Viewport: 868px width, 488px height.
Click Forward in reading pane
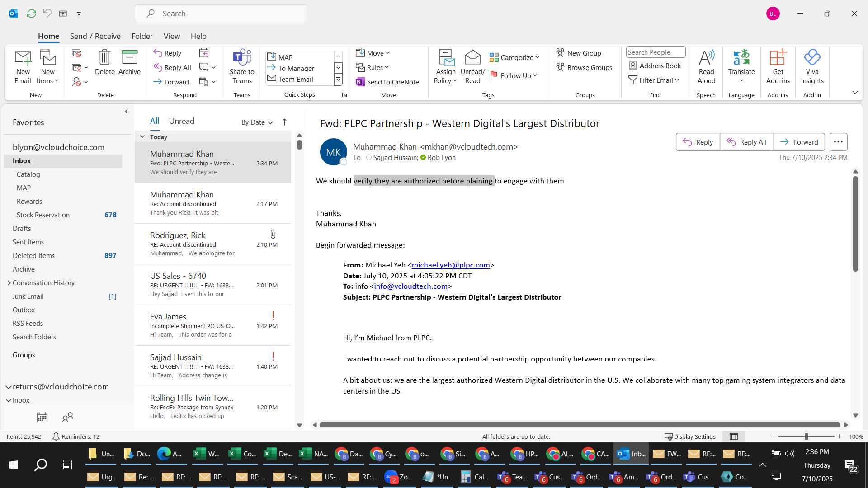[x=799, y=142]
